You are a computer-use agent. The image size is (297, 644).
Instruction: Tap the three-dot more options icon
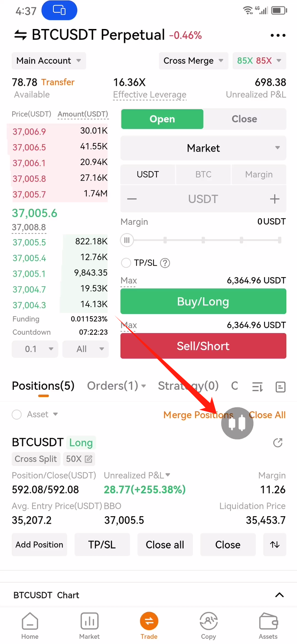tap(278, 36)
